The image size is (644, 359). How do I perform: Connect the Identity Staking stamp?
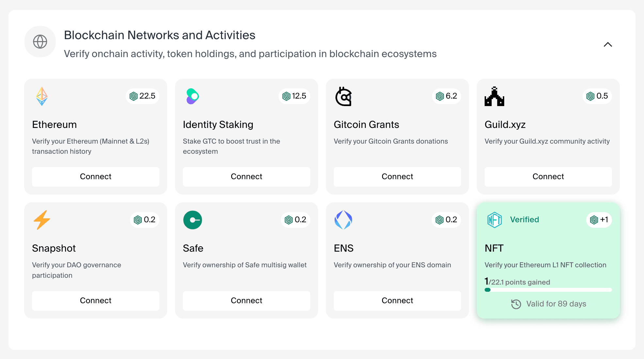coord(247,177)
